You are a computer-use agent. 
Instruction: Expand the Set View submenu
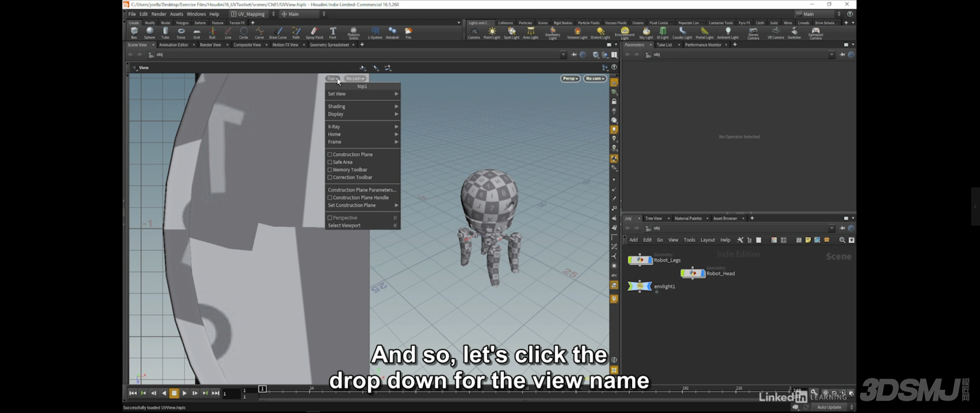tap(363, 94)
